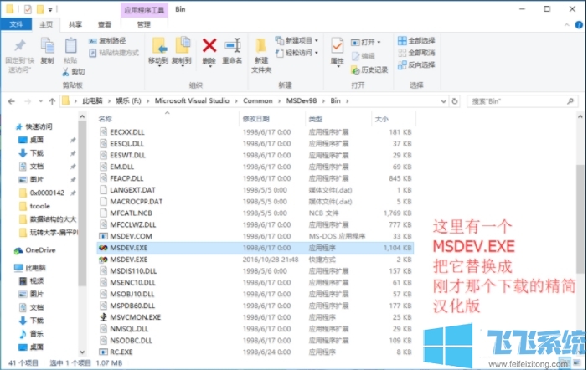The width and height of the screenshot is (588, 370).
Task: Click Copy path (复制路径)
Action: (x=107, y=40)
